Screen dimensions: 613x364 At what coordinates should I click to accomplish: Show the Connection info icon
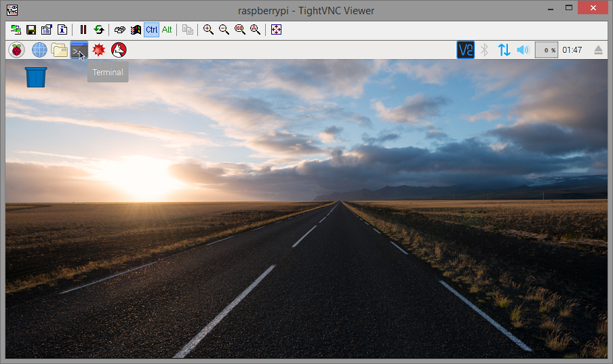point(62,30)
